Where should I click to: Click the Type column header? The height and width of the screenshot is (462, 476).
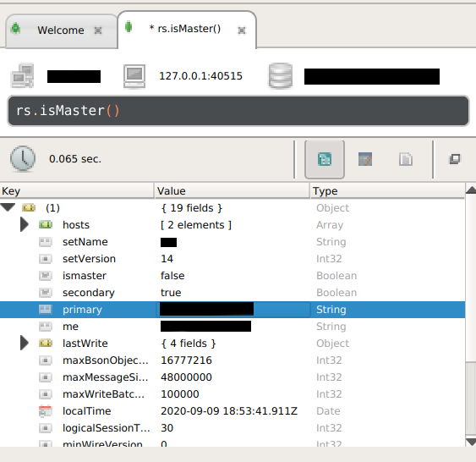[x=388, y=191]
